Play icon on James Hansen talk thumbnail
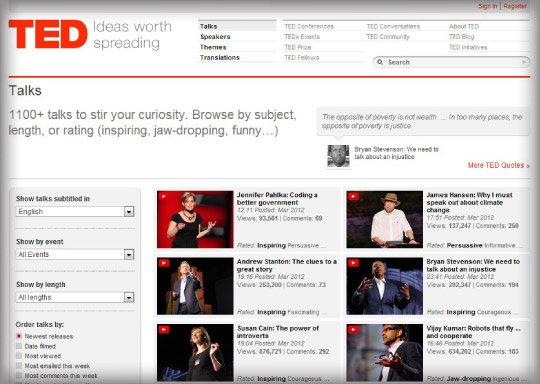The height and width of the screenshot is (384, 540). point(353,196)
